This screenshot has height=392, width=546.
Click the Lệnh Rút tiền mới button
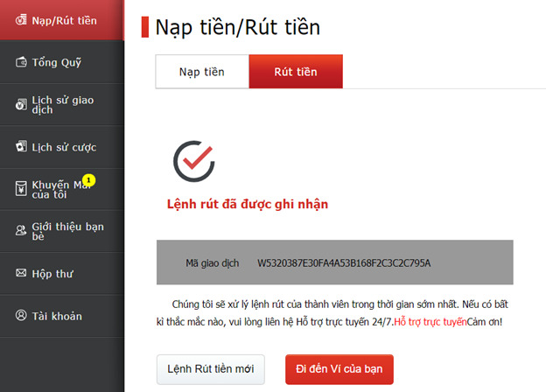(x=211, y=369)
